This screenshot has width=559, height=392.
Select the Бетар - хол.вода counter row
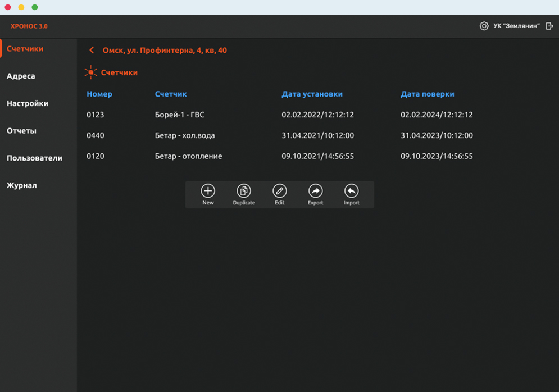click(184, 136)
